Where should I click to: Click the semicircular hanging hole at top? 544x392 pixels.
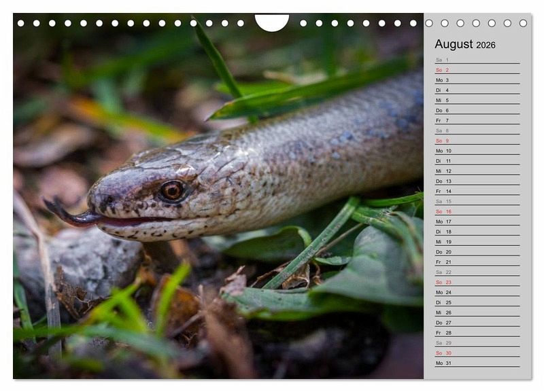271,22
